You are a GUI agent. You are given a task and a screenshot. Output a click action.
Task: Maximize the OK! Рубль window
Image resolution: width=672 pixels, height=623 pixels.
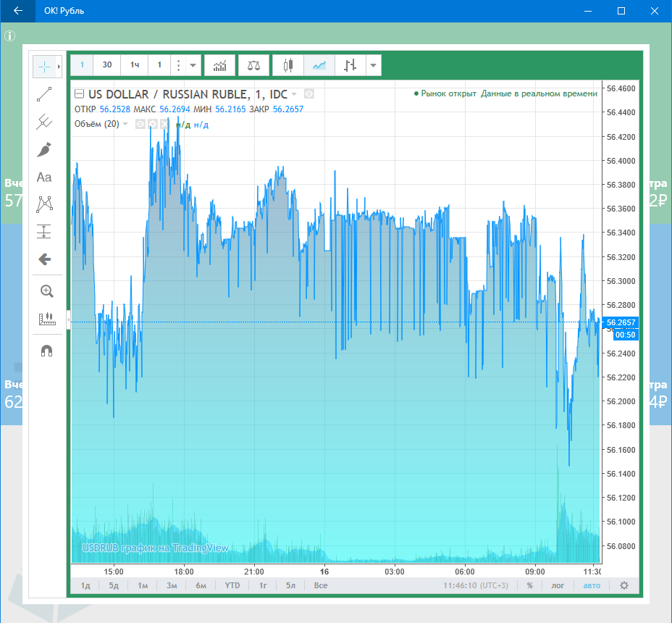[621, 11]
